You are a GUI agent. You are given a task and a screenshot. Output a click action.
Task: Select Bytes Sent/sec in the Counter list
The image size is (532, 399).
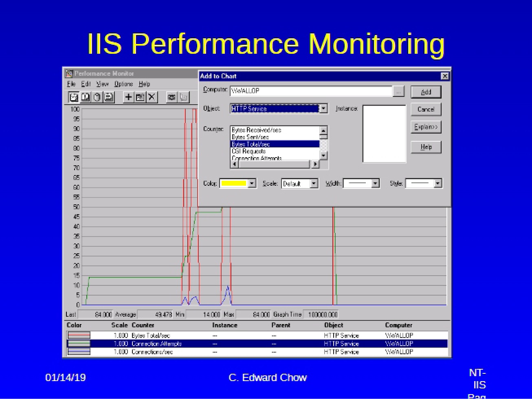pos(275,137)
